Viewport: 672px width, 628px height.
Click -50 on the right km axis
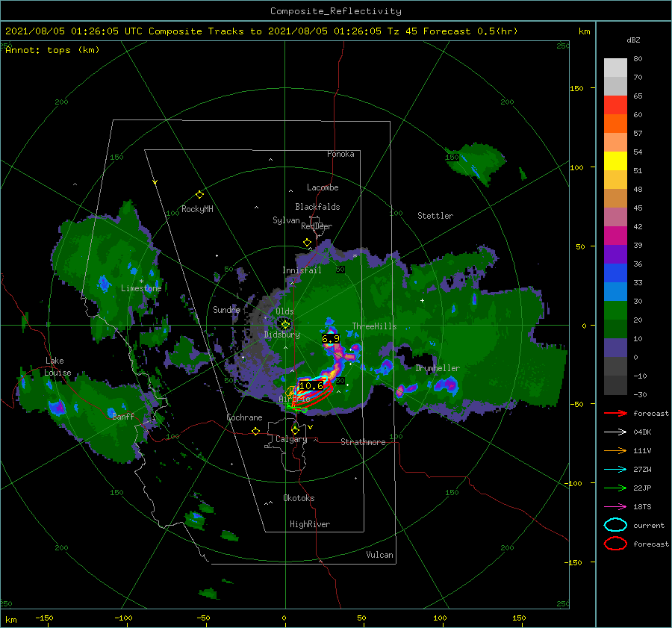(576, 404)
